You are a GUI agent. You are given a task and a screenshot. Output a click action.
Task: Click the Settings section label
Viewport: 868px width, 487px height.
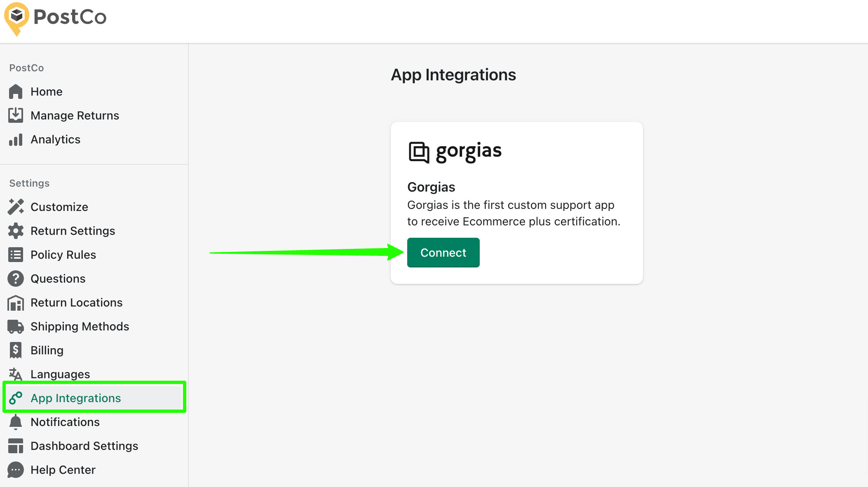[x=29, y=183]
